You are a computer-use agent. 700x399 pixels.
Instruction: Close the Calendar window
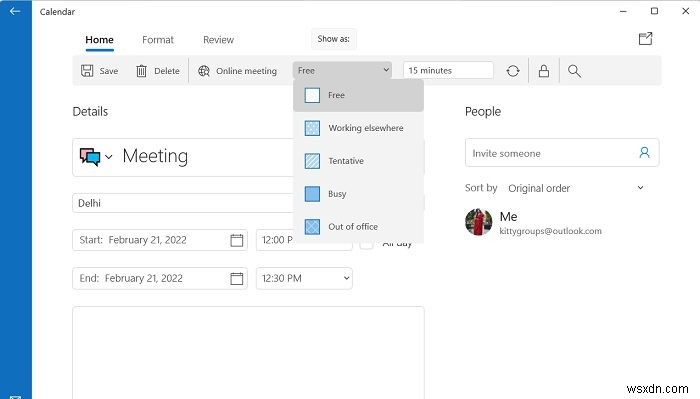(x=686, y=11)
